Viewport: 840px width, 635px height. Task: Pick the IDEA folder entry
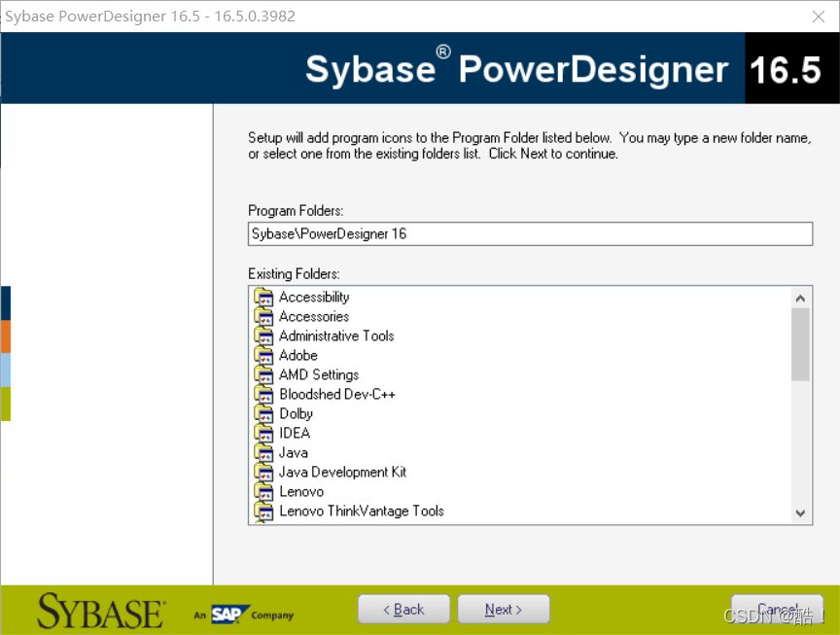click(295, 433)
